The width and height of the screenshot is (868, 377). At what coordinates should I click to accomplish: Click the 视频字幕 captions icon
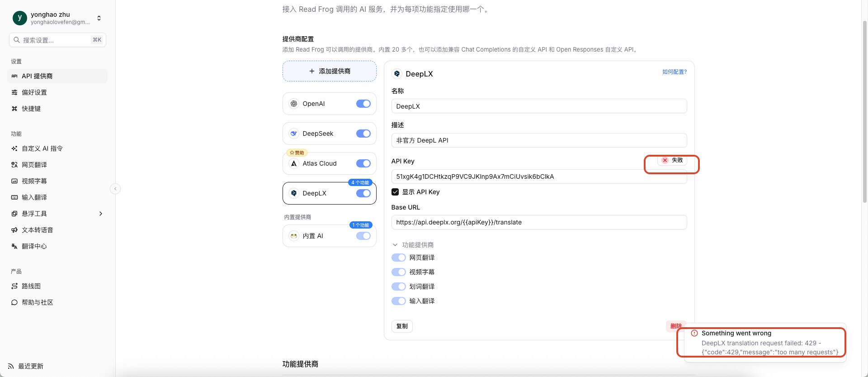coord(14,181)
